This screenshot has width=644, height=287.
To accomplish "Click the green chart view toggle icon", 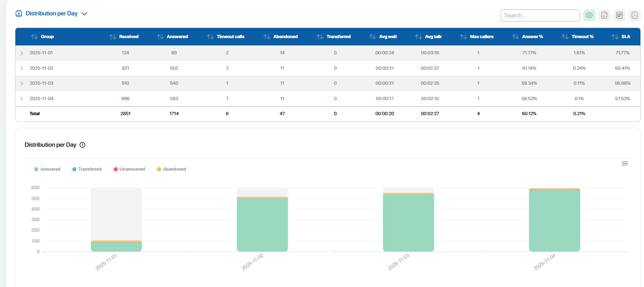I will click(x=589, y=15).
